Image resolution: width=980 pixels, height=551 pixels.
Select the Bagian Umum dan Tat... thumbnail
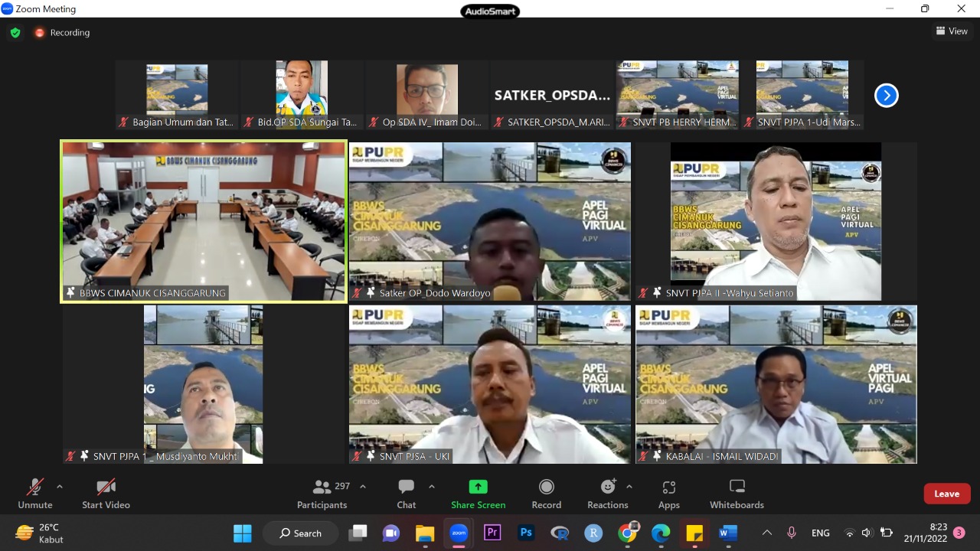pos(177,96)
